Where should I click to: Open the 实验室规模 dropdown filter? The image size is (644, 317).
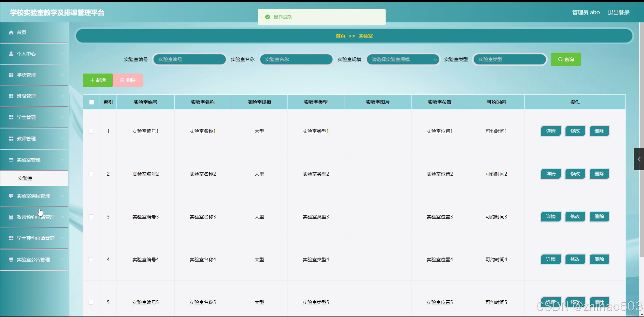pyautogui.click(x=403, y=59)
